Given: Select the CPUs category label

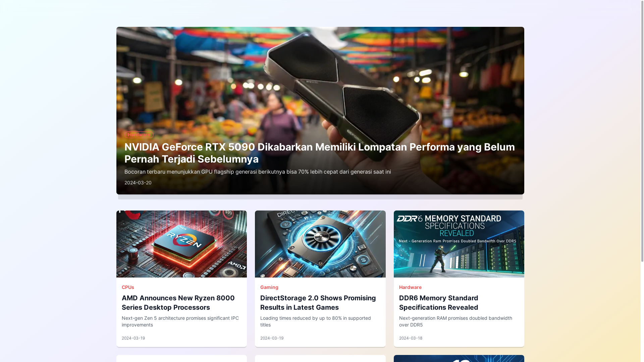Looking at the screenshot, I should (x=128, y=287).
